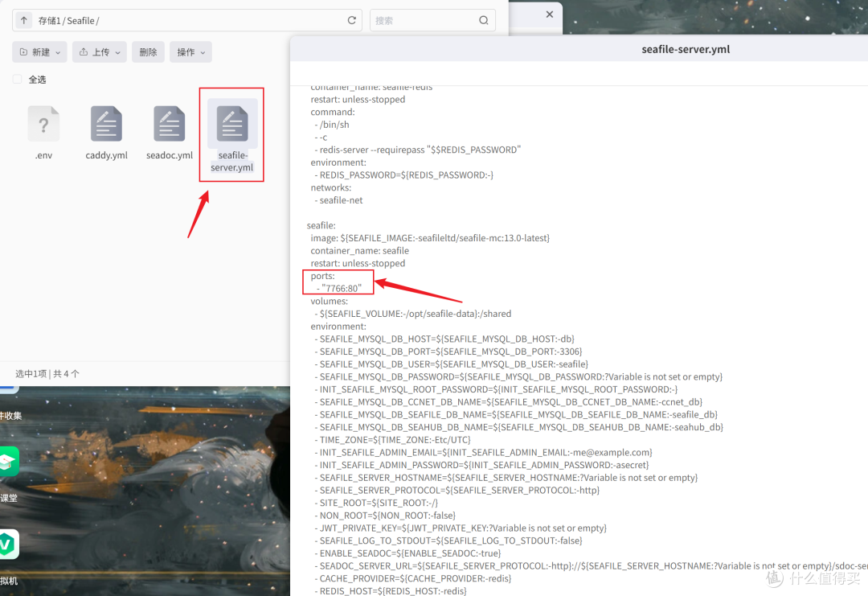Open the 课堂 desktop app icon
868x596 pixels.
coord(9,462)
